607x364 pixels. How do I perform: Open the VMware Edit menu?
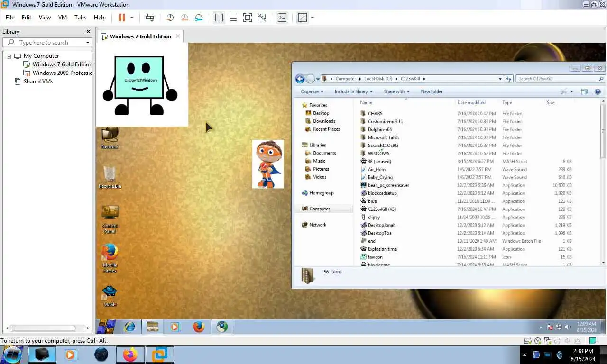(27, 18)
